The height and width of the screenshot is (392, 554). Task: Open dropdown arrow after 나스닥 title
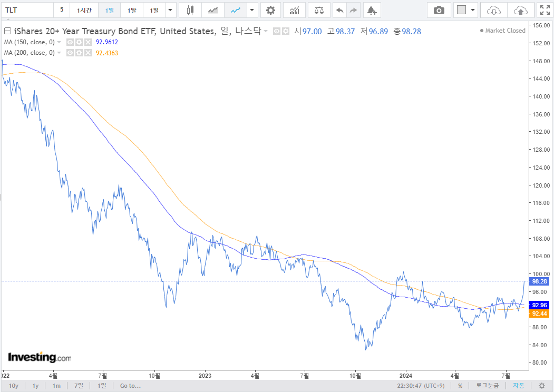click(x=266, y=32)
